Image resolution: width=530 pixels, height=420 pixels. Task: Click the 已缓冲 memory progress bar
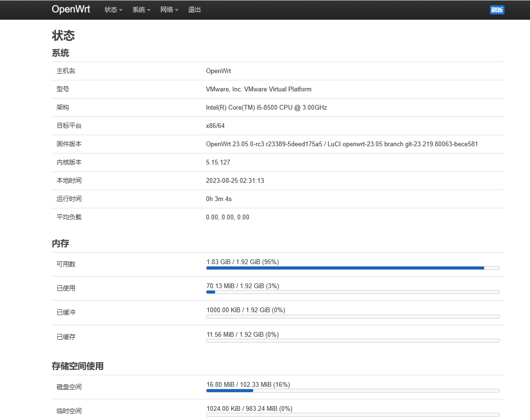point(352,317)
